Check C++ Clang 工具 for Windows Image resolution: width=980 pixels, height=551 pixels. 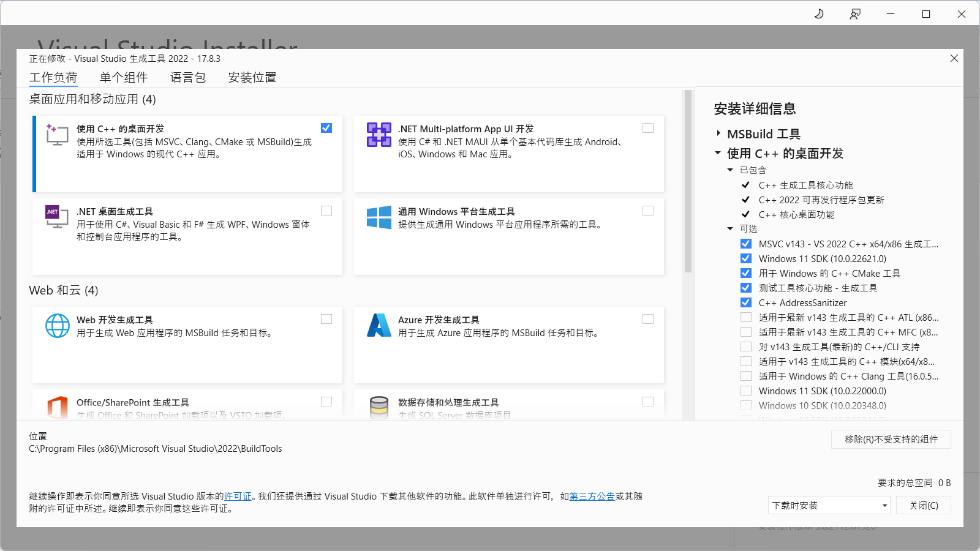(x=746, y=376)
